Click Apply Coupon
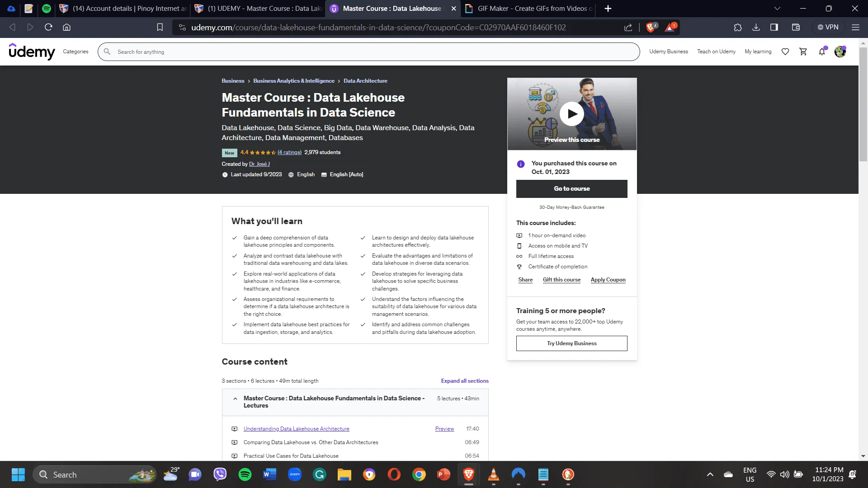 tap(608, 280)
